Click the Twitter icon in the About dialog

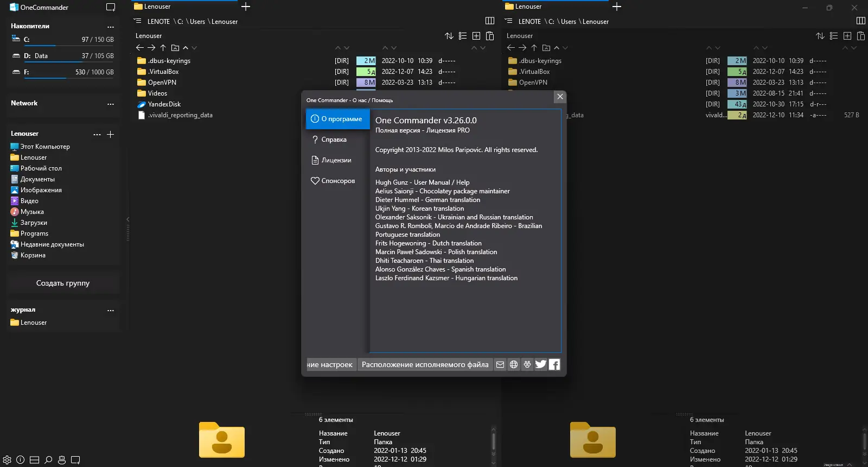pyautogui.click(x=541, y=364)
